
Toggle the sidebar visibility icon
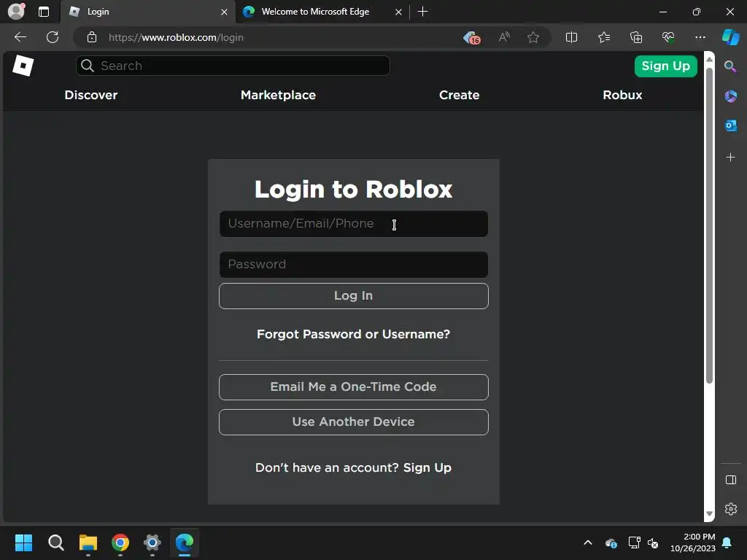(x=730, y=480)
